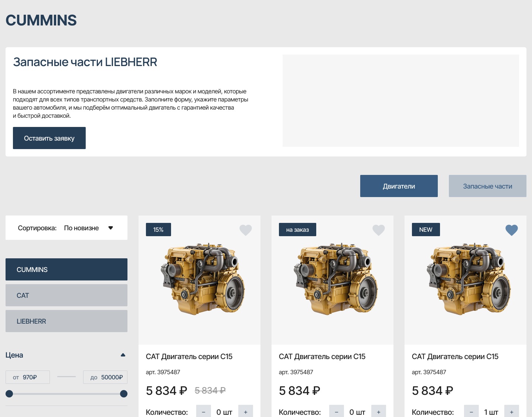Open engine image of 'на заказ' product

pyautogui.click(x=336, y=279)
